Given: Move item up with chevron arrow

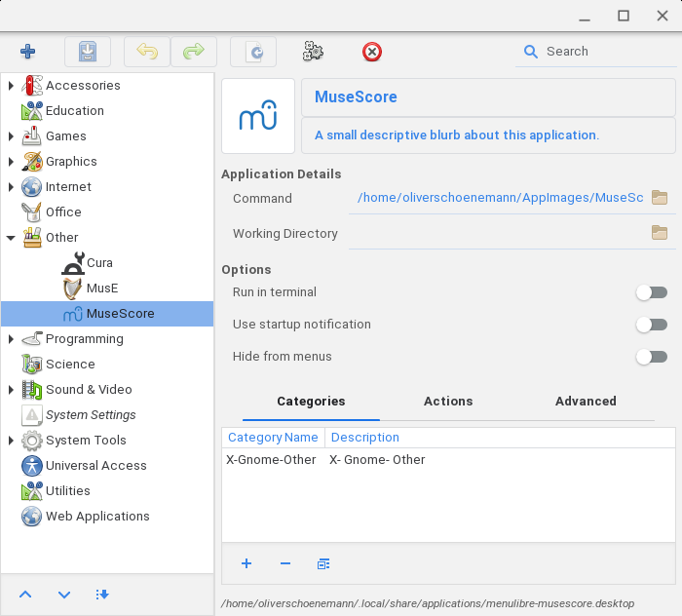Looking at the screenshot, I should [x=25, y=595].
